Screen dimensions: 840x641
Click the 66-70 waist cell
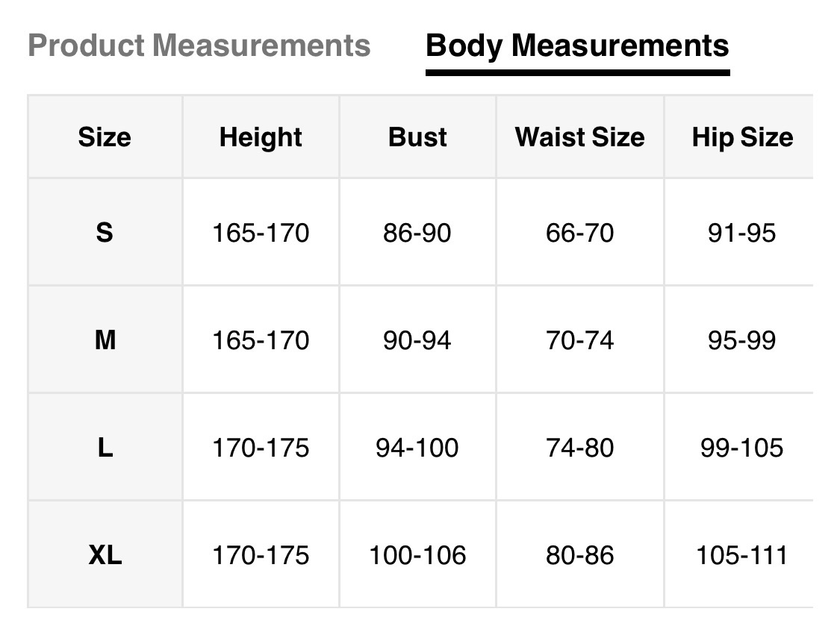[579, 233]
